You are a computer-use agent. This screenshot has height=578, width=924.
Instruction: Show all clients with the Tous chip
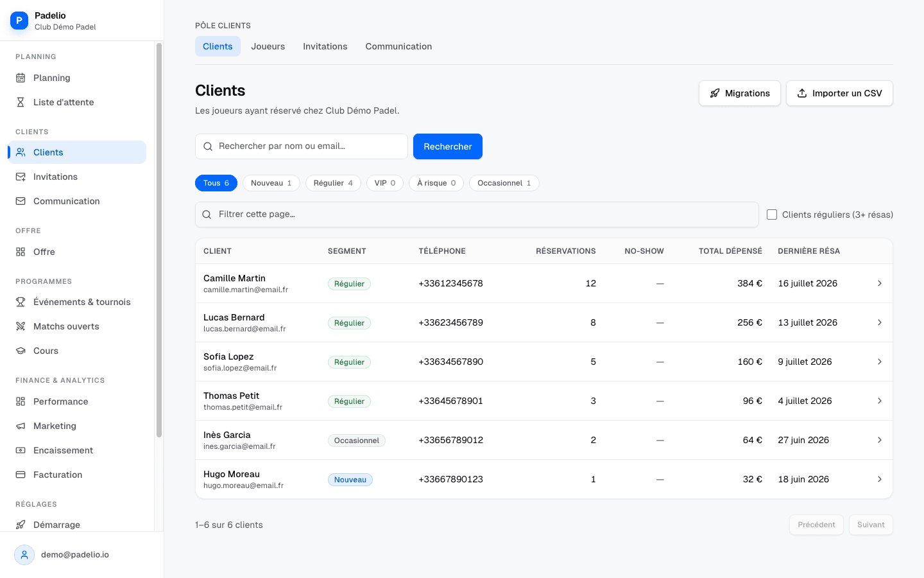pyautogui.click(x=216, y=183)
